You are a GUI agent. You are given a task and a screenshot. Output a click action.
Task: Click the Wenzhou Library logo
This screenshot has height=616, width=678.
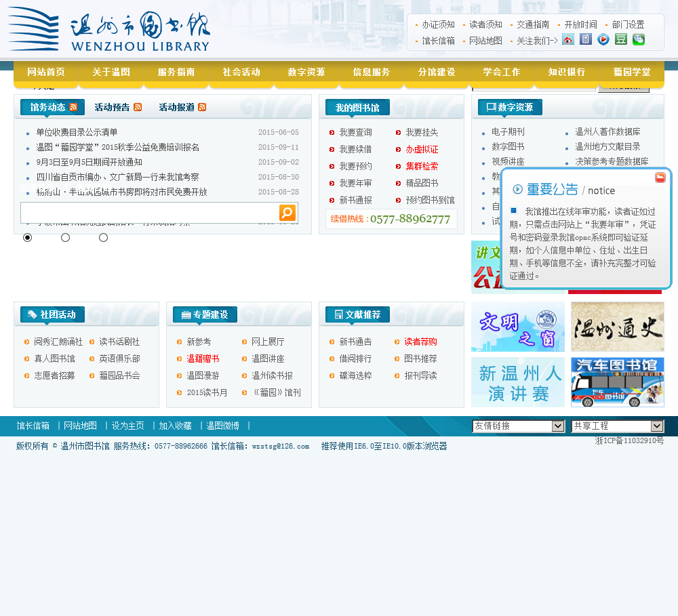[x=109, y=29]
